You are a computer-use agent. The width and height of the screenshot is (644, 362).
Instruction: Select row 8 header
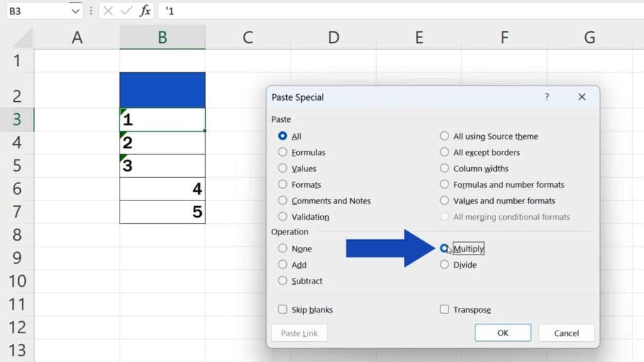tap(17, 235)
